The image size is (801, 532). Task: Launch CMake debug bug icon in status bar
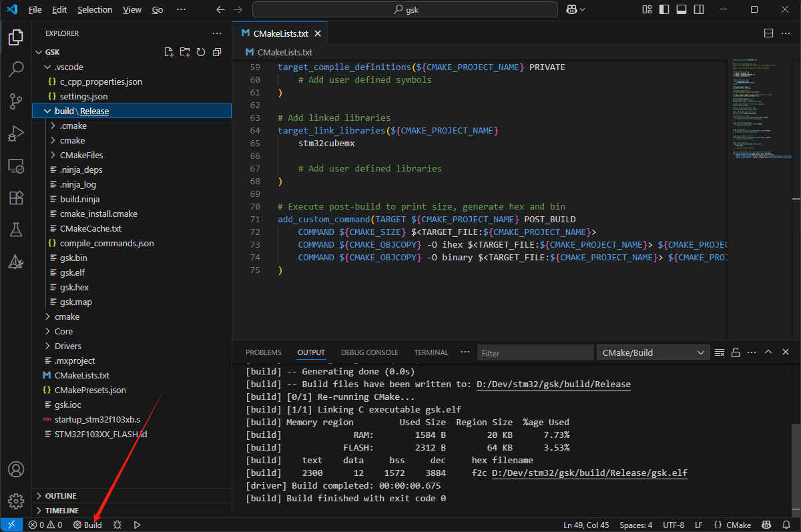(117, 525)
